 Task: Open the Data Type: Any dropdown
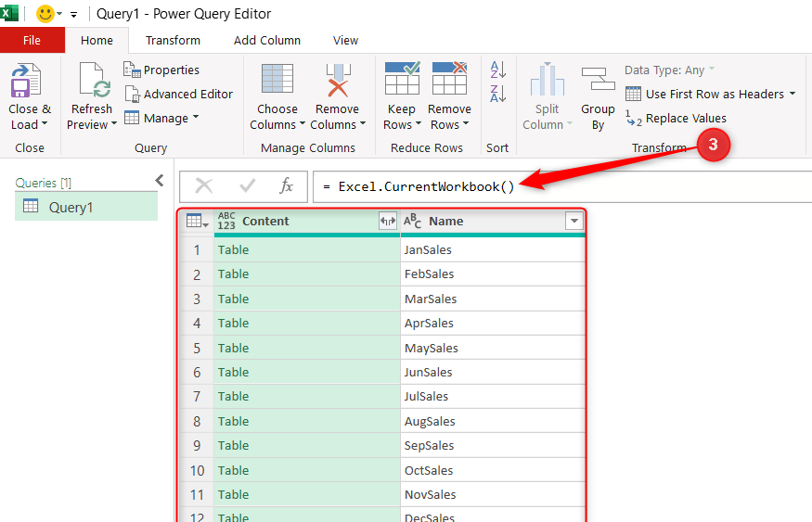[669, 70]
